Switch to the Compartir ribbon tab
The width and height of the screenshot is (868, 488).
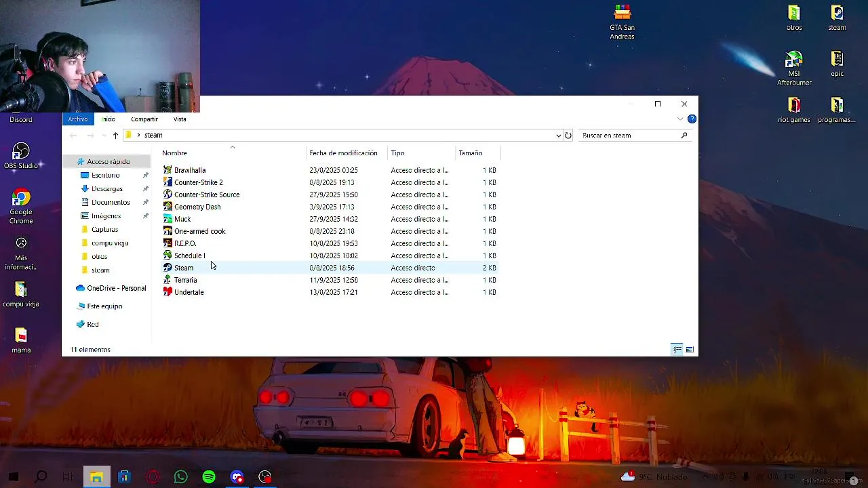144,119
